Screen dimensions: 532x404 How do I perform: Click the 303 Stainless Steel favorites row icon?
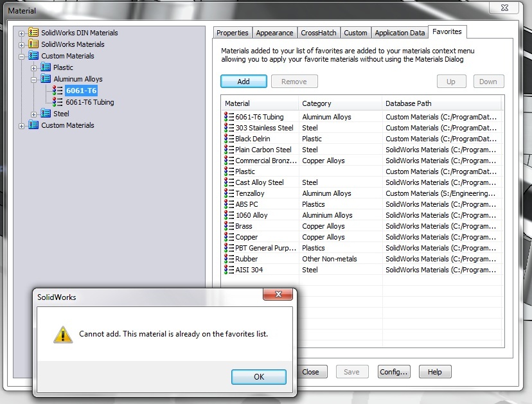click(229, 128)
